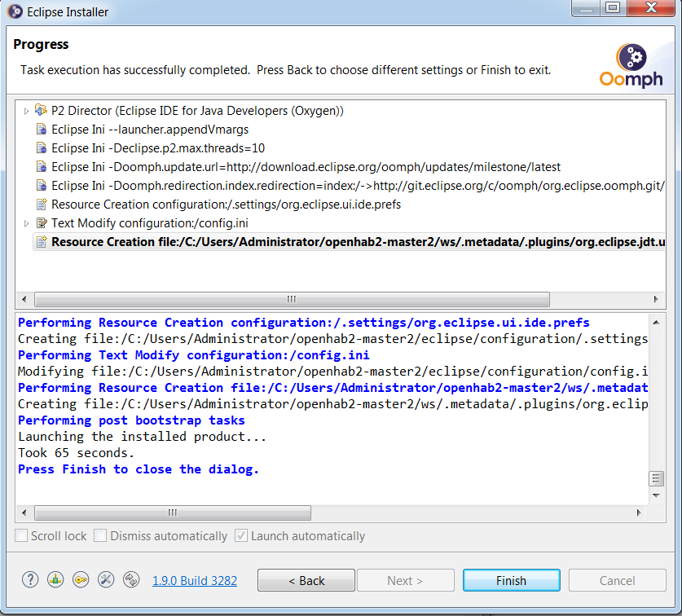Select Resource Creation configuration org.eclipse.ui.ide.prefs row
682x616 pixels.
227,205
